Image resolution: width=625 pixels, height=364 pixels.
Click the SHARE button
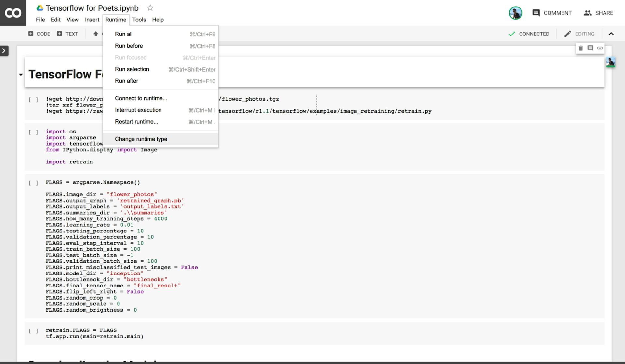click(599, 13)
